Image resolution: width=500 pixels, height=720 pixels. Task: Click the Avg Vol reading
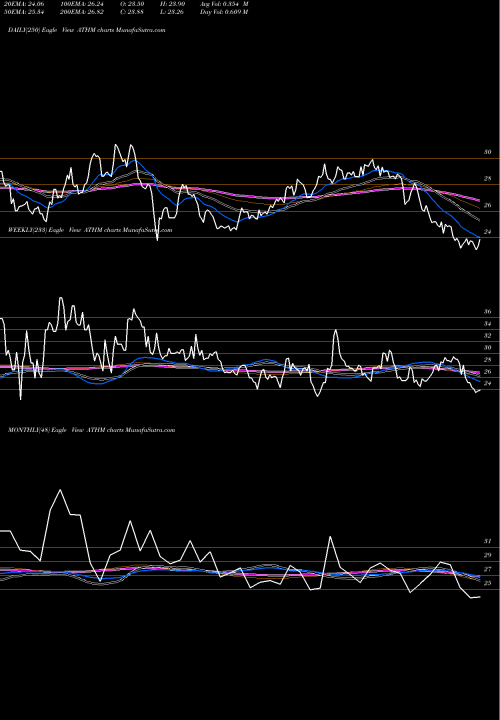(x=224, y=4)
